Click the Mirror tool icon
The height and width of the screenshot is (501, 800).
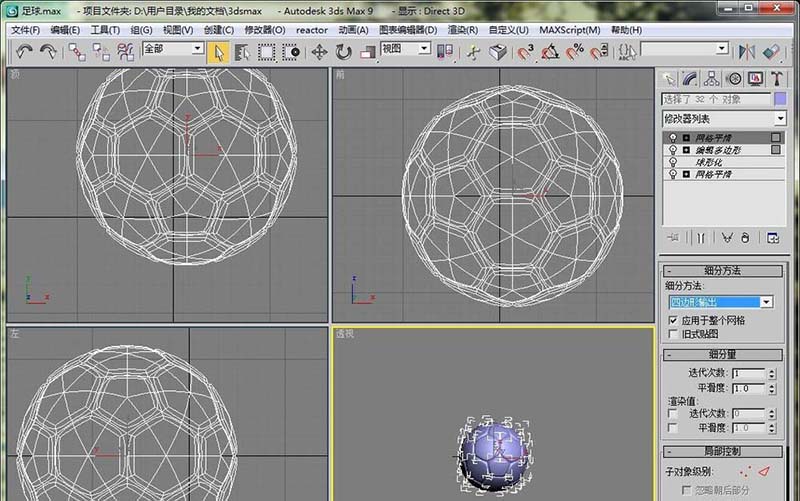tap(746, 52)
